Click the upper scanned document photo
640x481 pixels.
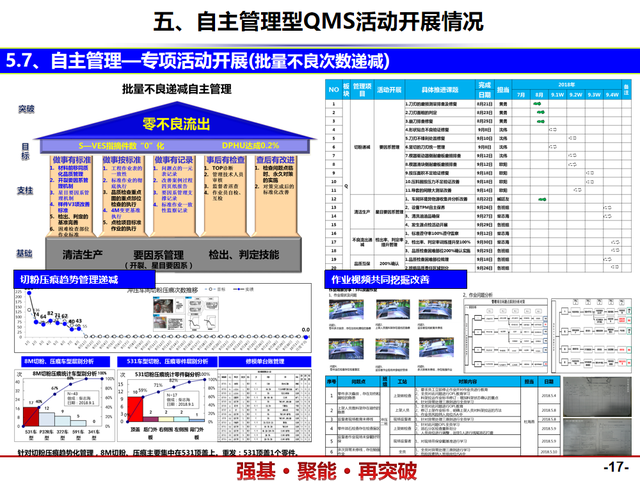click(597, 396)
